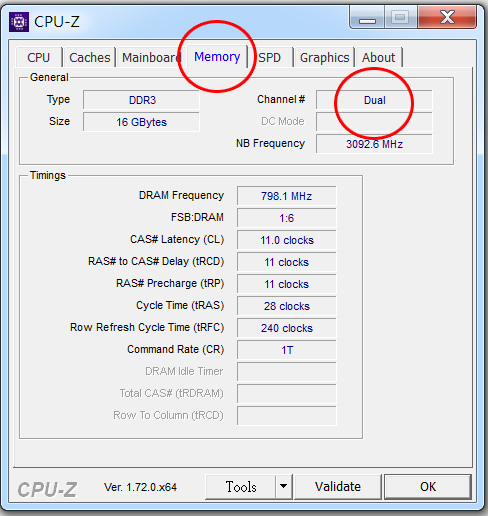
Task: Click the tRFC value 240 clocks
Action: (287, 328)
